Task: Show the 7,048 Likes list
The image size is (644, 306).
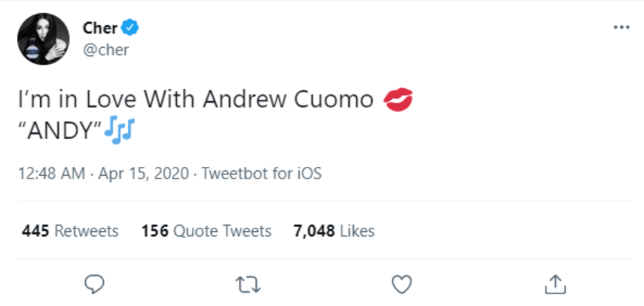Action: click(334, 231)
